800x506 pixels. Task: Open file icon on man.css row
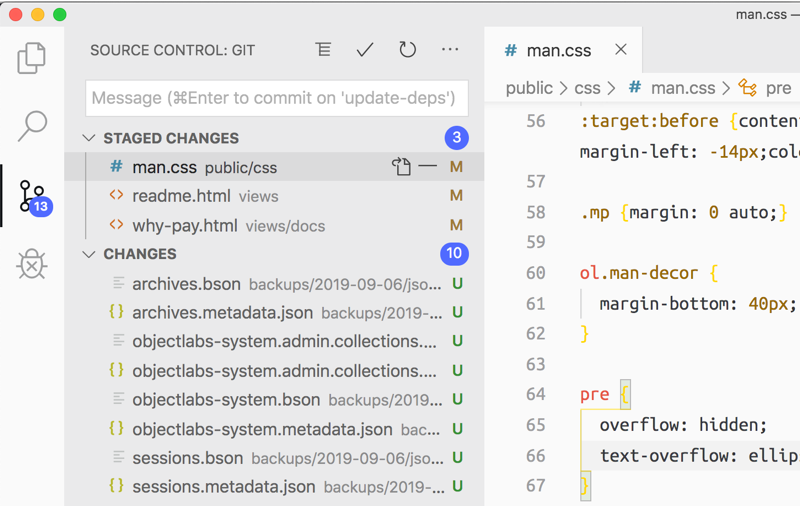[401, 166]
